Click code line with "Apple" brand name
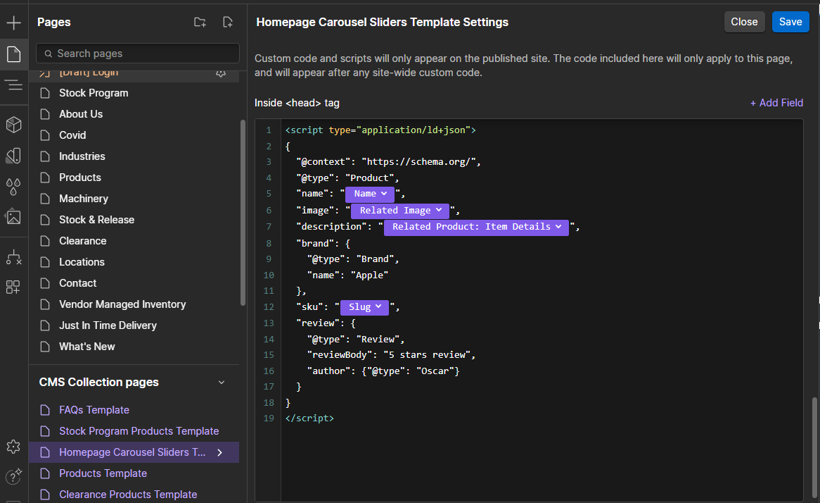The height and width of the screenshot is (503, 820). click(348, 275)
